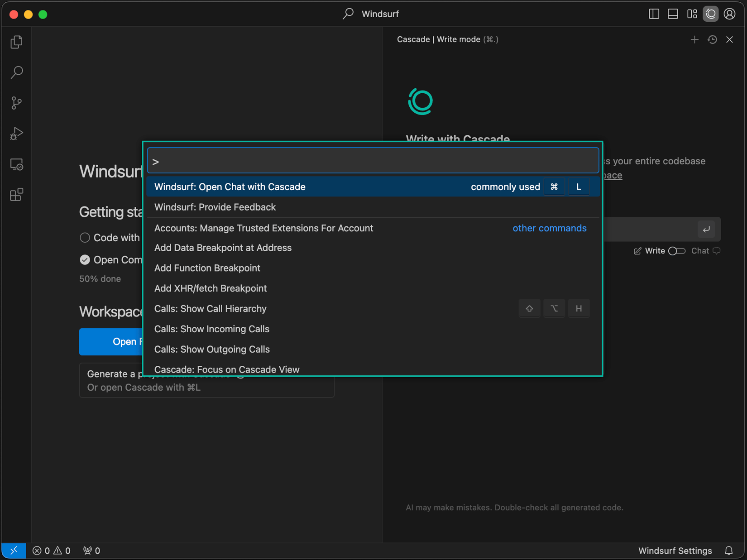Click the search icon in title bar
The width and height of the screenshot is (747, 560).
(348, 14)
